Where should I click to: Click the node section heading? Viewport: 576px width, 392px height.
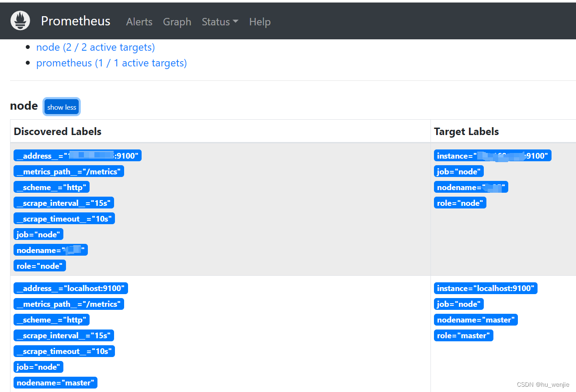24,106
